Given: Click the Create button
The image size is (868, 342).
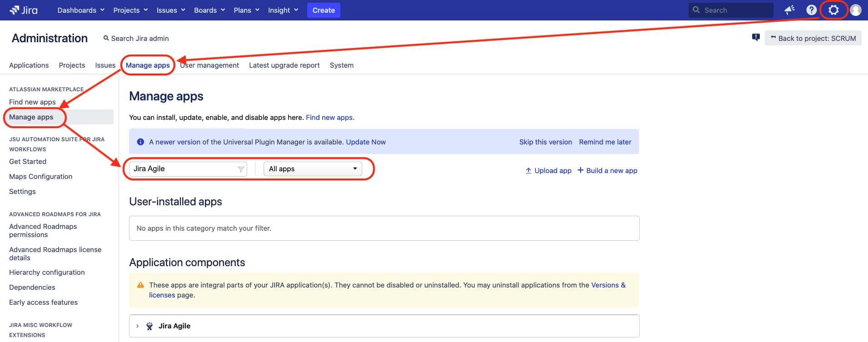Looking at the screenshot, I should pos(324,10).
